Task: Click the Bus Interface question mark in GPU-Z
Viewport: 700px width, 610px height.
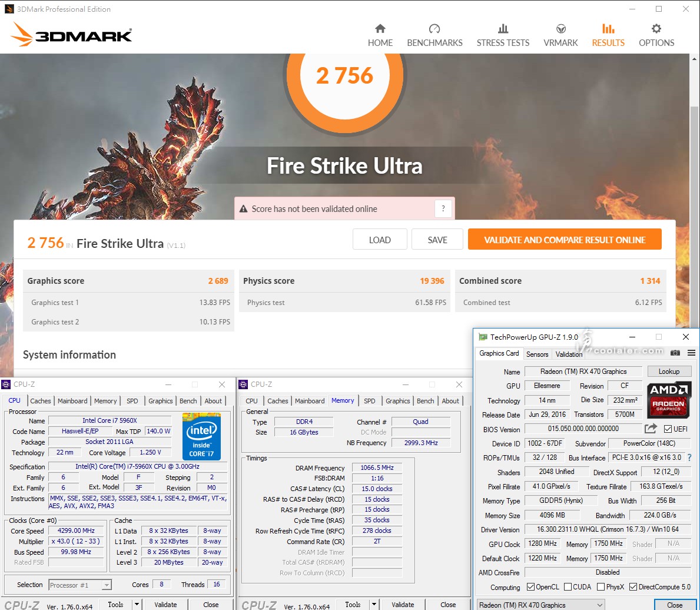Action: [x=690, y=458]
